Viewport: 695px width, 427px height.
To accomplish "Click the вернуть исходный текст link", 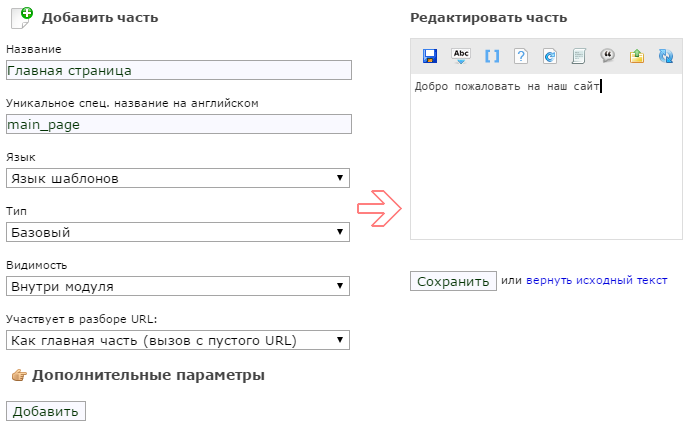I will click(597, 280).
